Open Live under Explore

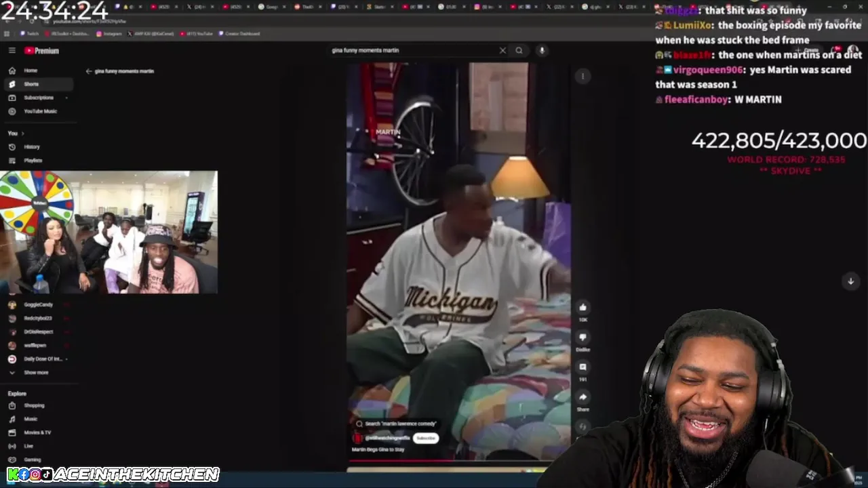click(x=28, y=446)
